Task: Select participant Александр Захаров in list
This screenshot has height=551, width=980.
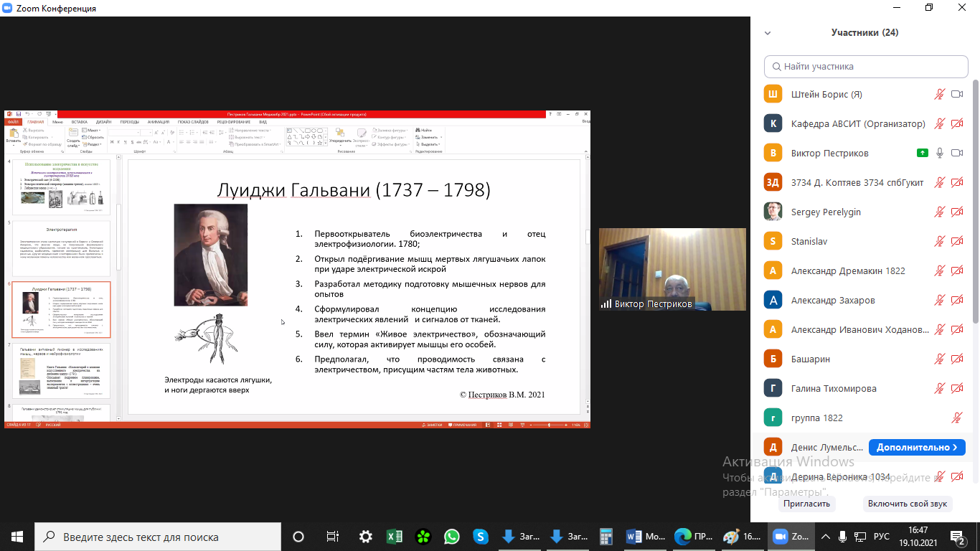Action: pos(832,300)
